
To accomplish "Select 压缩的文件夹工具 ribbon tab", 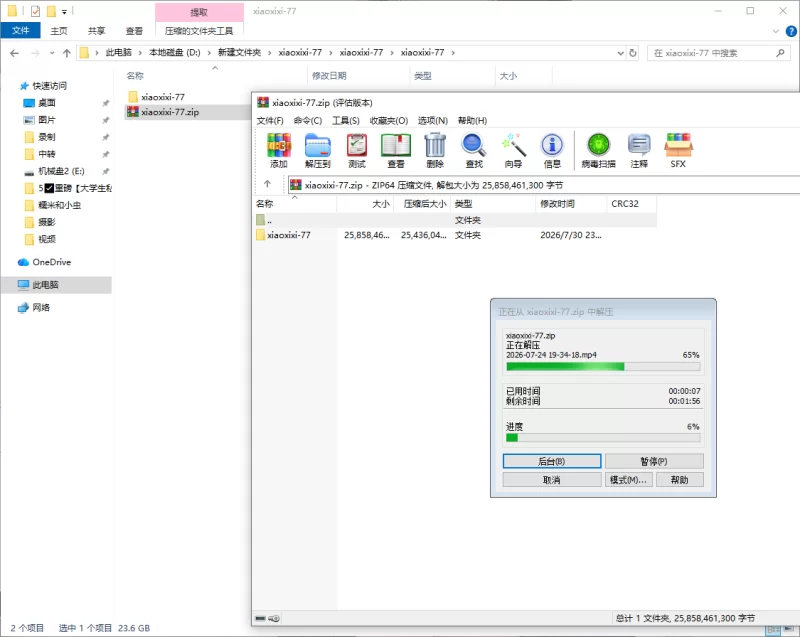I will click(199, 31).
